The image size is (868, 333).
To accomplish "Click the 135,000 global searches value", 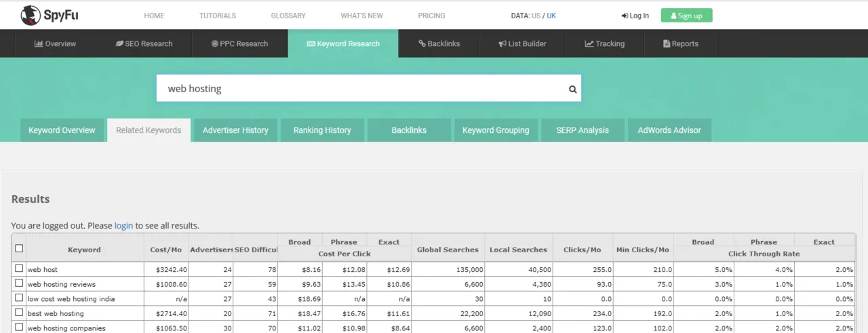I will (x=448, y=269).
